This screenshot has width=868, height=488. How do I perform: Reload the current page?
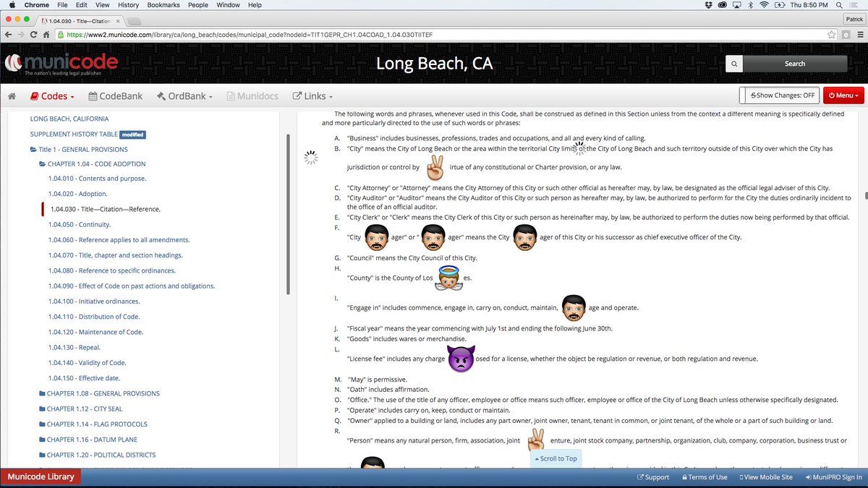34,34
